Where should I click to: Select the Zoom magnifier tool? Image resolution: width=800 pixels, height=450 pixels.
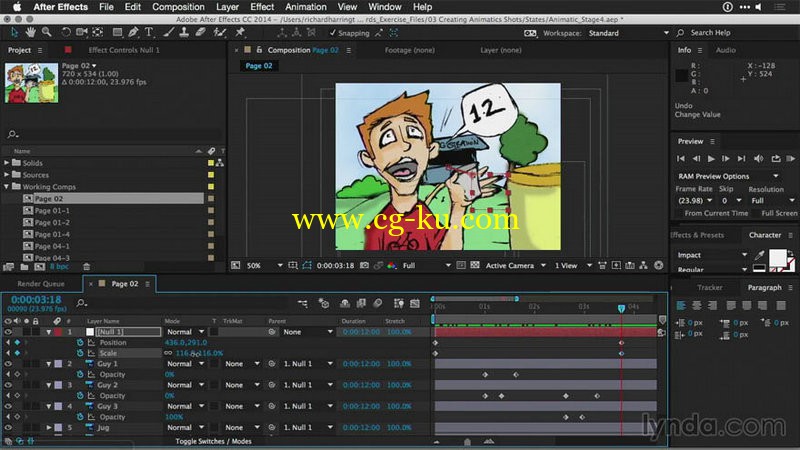(46, 33)
